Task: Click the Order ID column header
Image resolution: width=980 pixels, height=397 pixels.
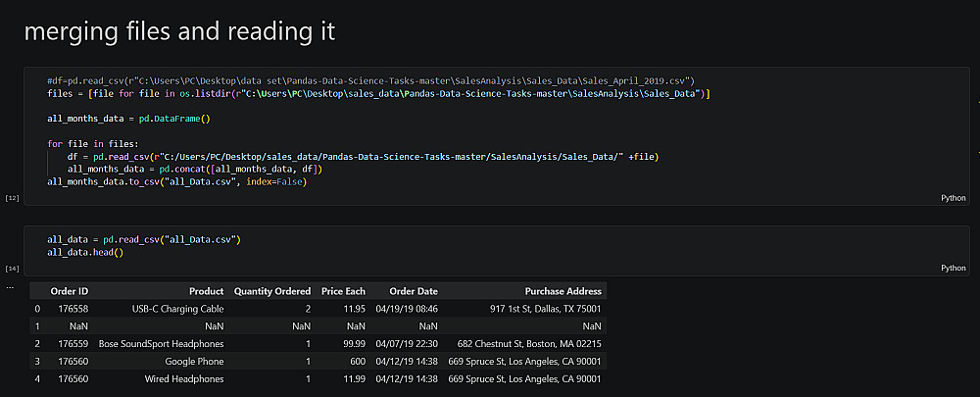Action: (x=70, y=291)
